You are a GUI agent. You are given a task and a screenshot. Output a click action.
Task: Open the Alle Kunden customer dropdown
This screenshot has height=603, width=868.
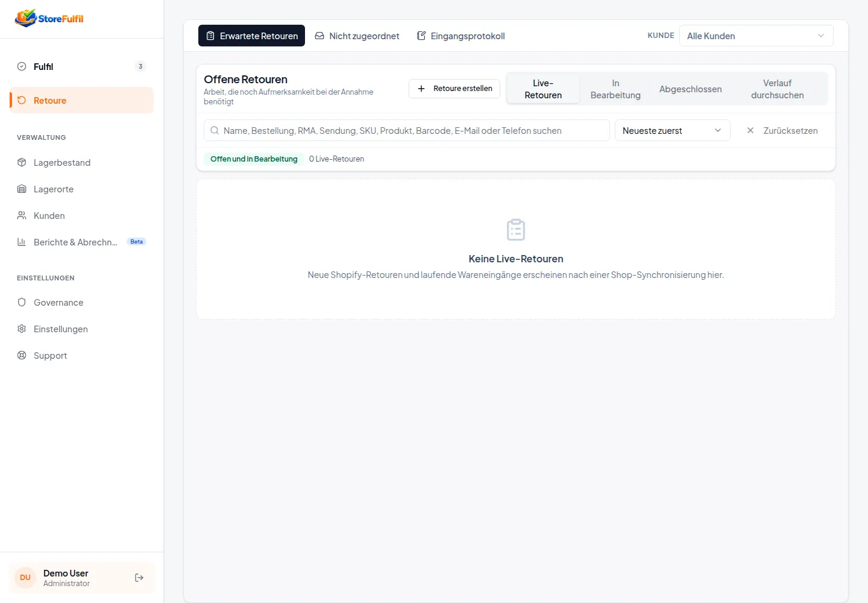click(x=756, y=36)
